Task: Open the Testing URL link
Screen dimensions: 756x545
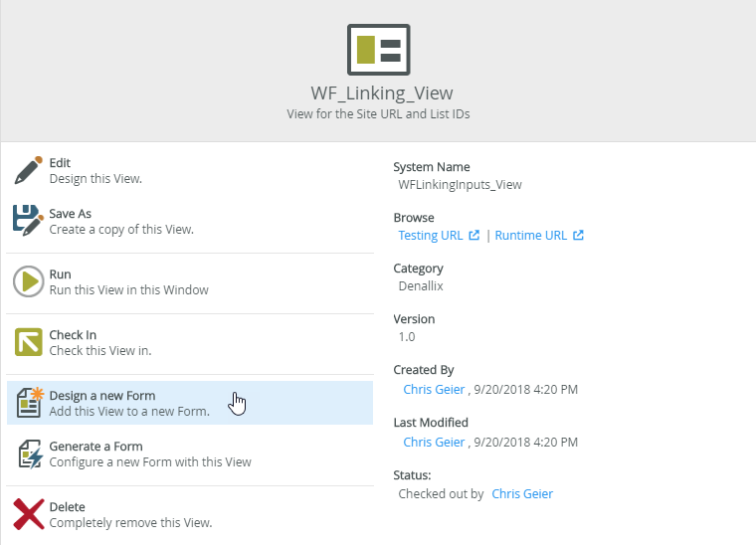Action: pos(430,236)
